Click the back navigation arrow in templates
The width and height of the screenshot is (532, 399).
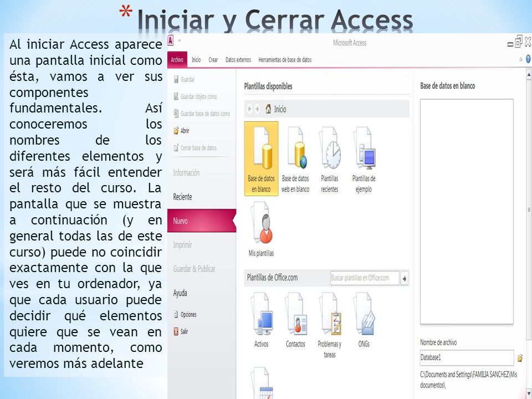coord(250,109)
